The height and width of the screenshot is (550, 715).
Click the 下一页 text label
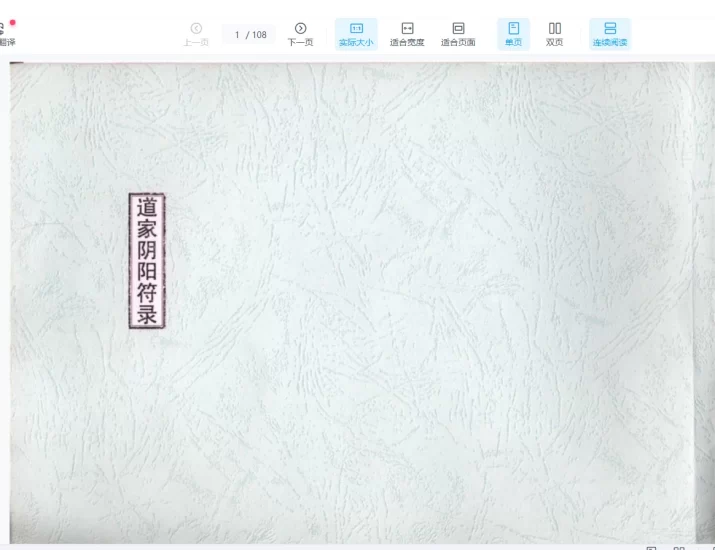(300, 43)
